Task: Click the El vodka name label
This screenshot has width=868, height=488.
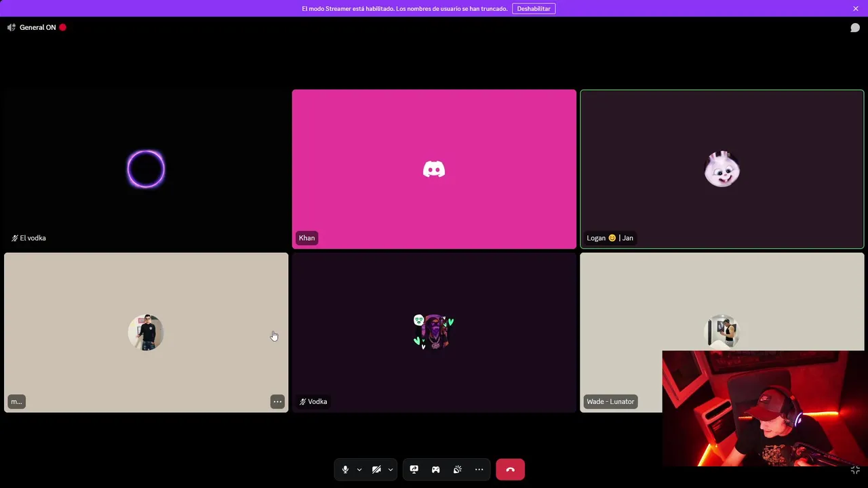Action: click(x=28, y=238)
